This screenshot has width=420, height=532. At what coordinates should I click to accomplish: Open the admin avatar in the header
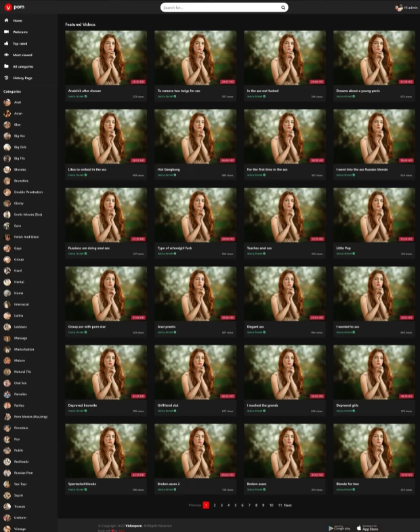(398, 7)
